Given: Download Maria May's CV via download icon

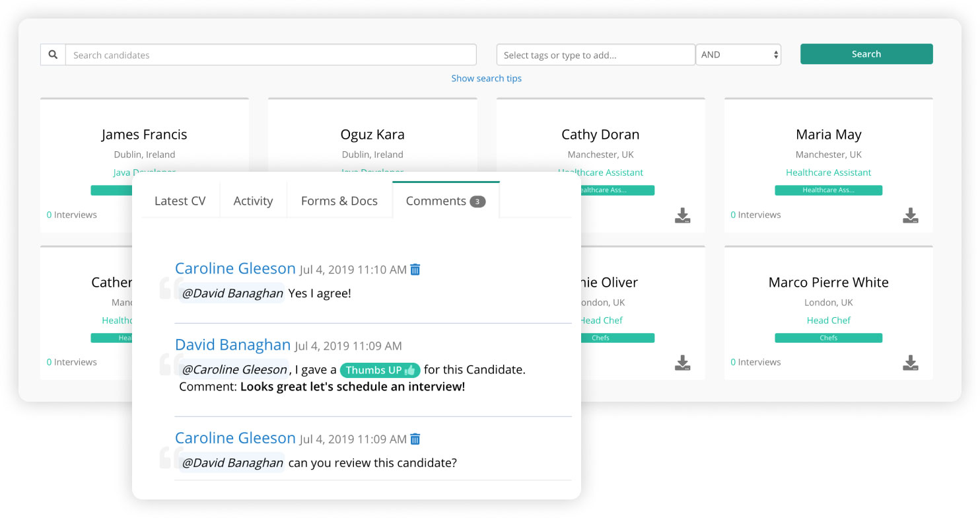Looking at the screenshot, I should (911, 215).
